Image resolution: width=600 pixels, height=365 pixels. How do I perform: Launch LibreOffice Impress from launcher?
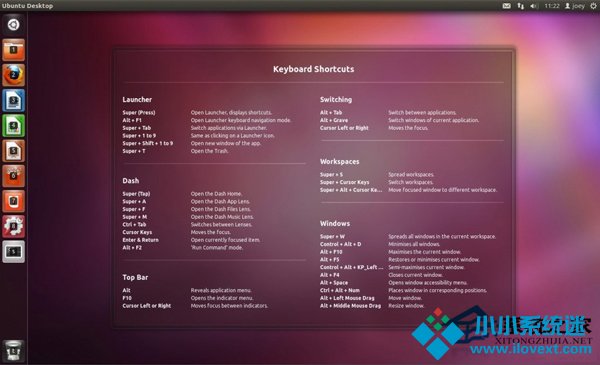click(x=13, y=151)
